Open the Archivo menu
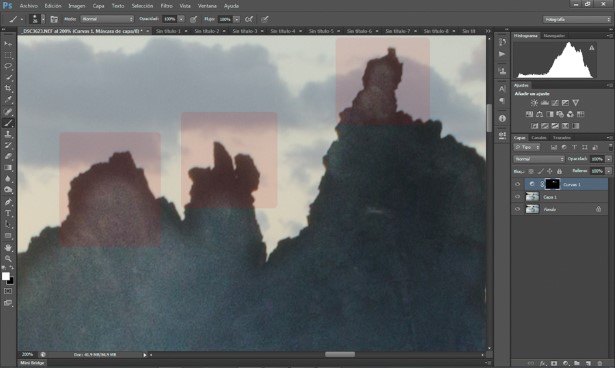 coord(29,6)
